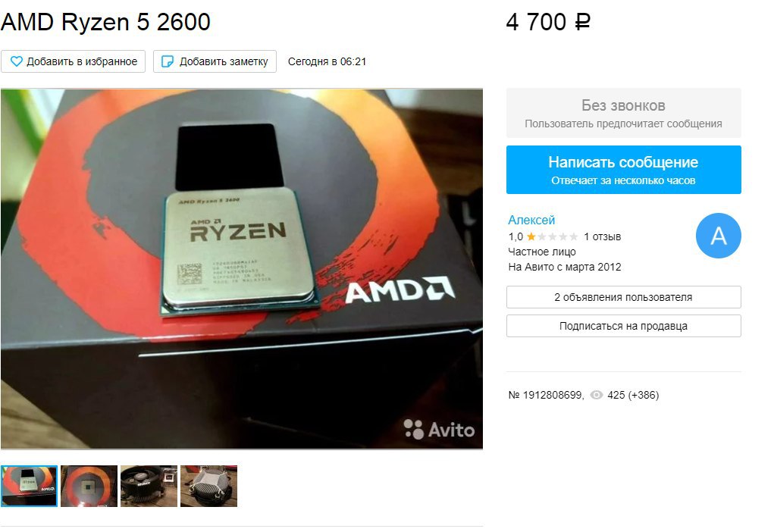
Task: Click the eye views icon
Action: (x=597, y=395)
